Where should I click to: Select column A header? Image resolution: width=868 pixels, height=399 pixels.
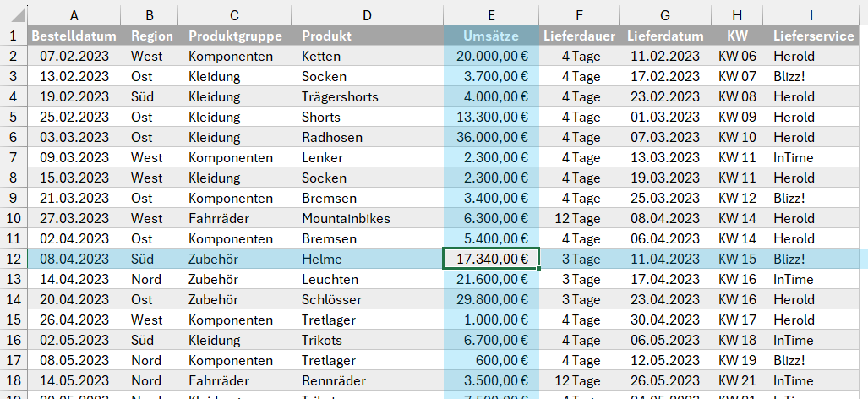click(x=74, y=15)
